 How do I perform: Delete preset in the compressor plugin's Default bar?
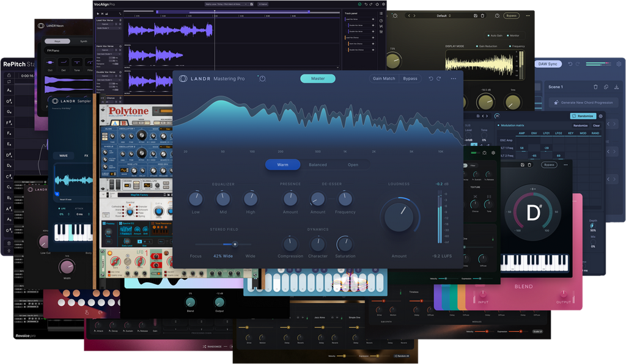(482, 15)
